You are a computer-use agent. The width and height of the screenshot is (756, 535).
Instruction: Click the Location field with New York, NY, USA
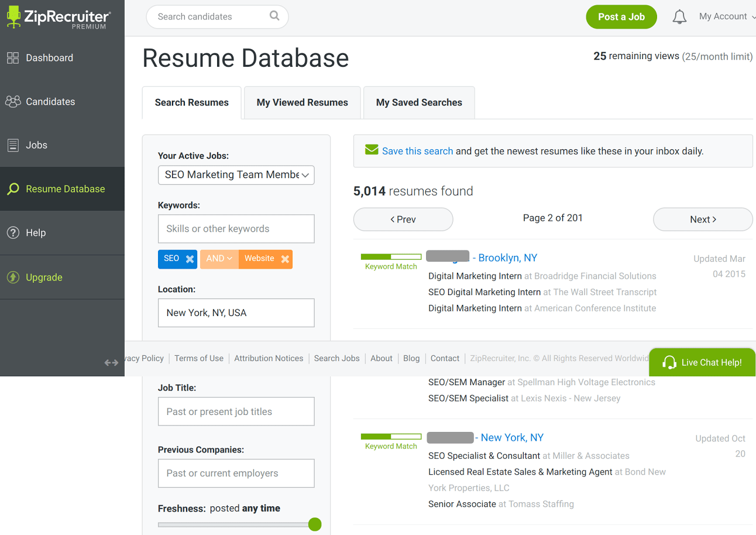(x=236, y=313)
